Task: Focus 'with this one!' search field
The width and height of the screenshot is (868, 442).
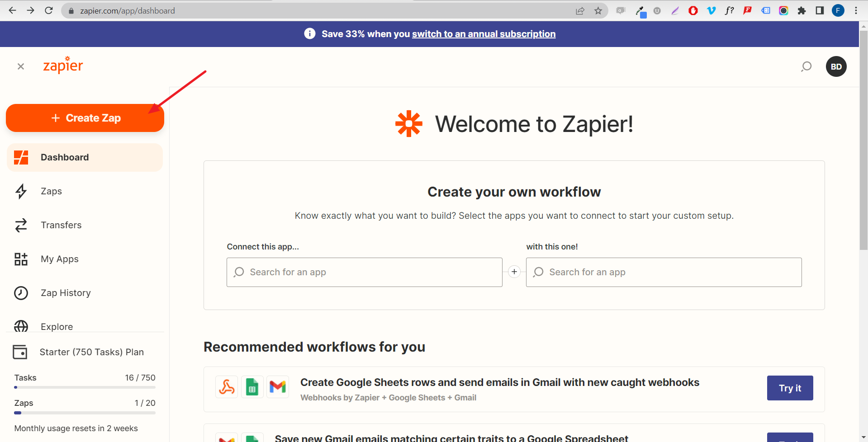Action: 664,272
